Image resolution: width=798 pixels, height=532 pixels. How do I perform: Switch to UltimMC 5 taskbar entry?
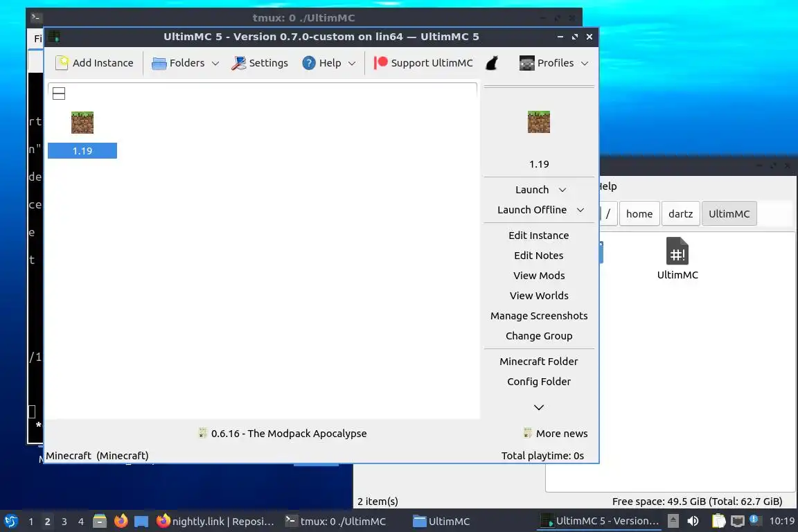(x=600, y=522)
